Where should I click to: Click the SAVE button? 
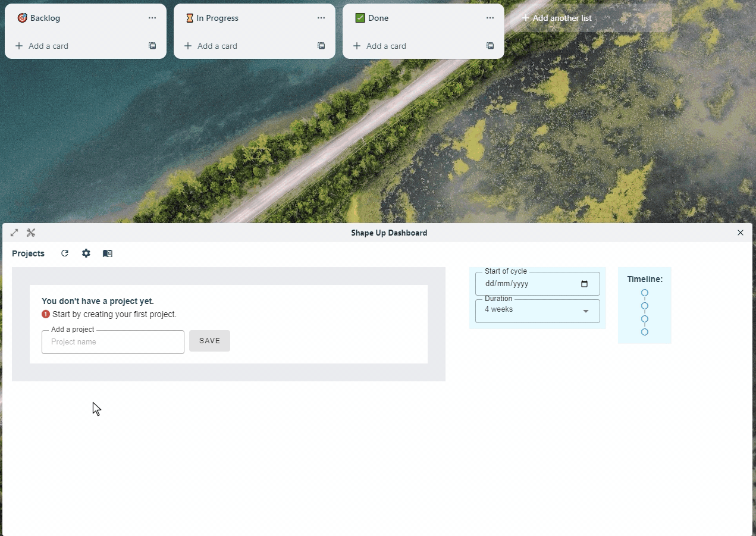(209, 340)
